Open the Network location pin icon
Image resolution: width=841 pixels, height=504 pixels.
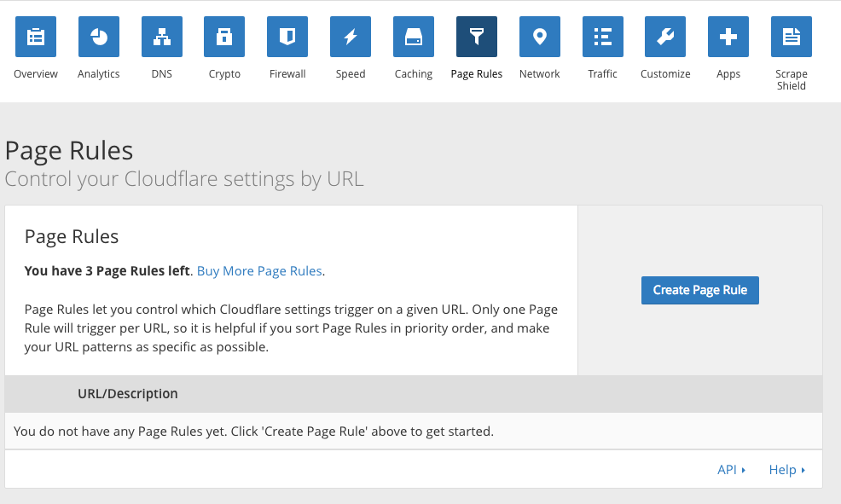[540, 37]
